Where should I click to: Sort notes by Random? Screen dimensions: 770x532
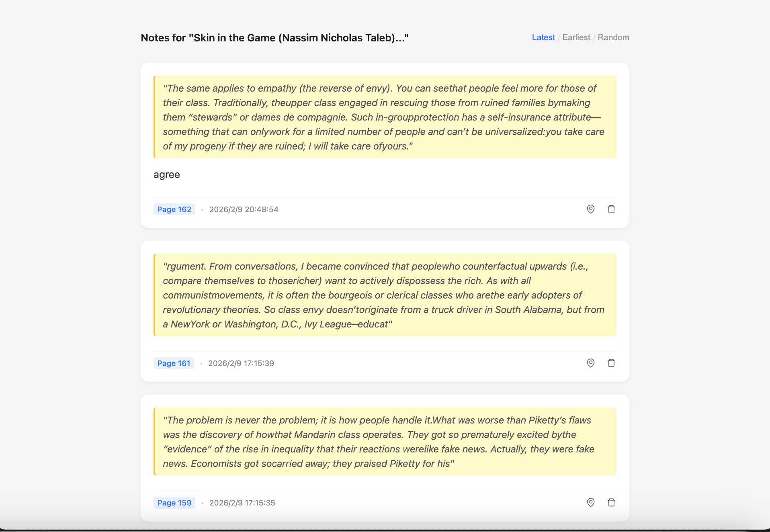(613, 37)
